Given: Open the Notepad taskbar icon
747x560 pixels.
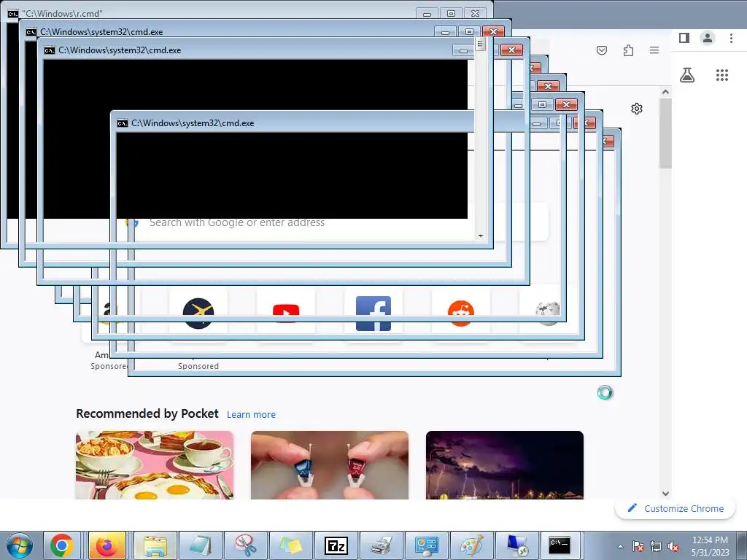Looking at the screenshot, I should [201, 545].
